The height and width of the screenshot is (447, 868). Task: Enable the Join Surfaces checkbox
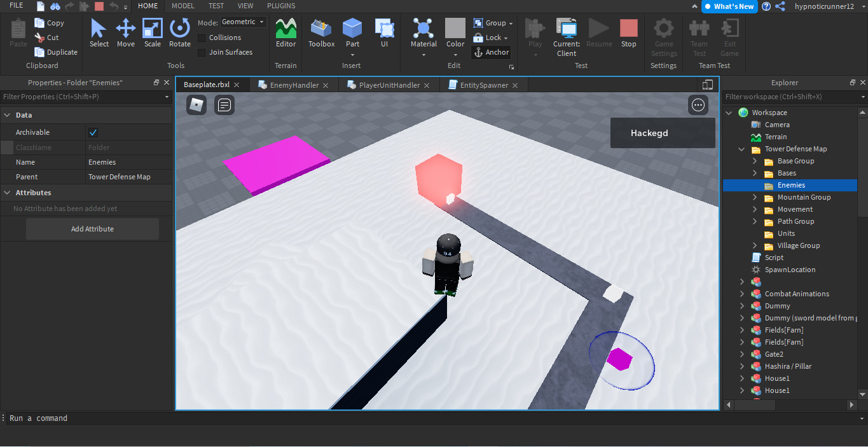click(x=202, y=52)
